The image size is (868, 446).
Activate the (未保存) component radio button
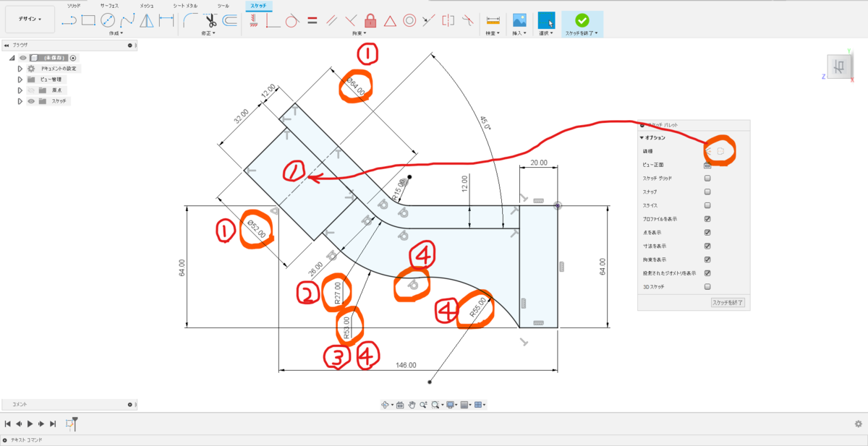click(x=73, y=58)
